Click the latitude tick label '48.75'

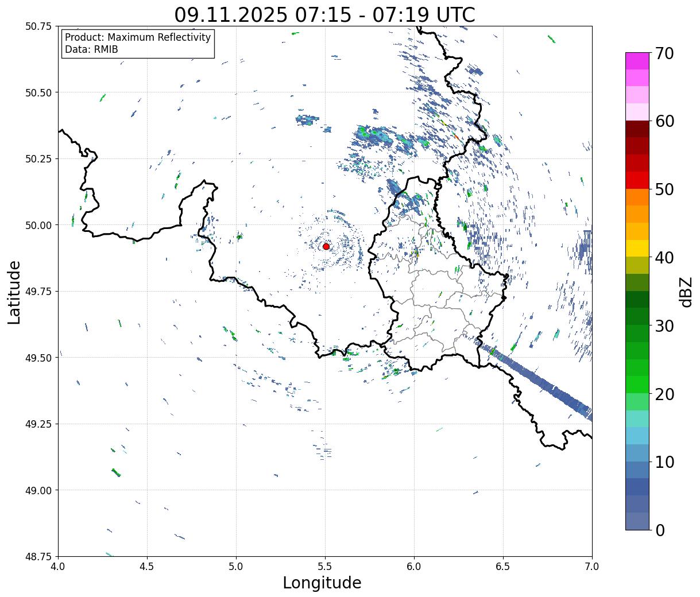pyautogui.click(x=38, y=557)
